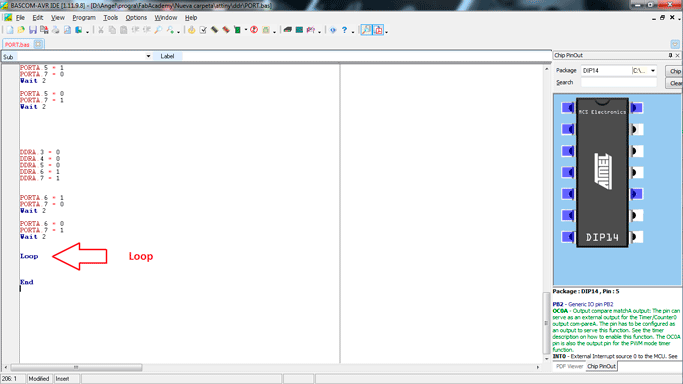Click the 'Modified' status bar entry
Screen dimensions: 683x384
(39, 379)
